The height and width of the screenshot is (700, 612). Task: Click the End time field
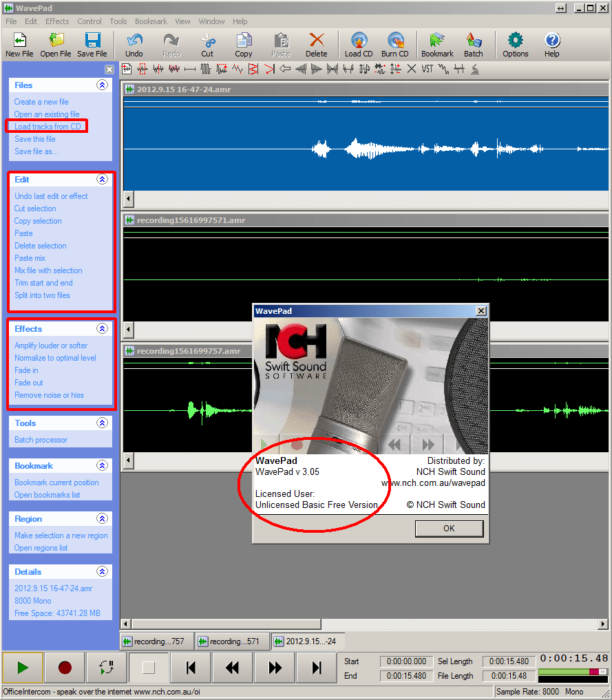pos(405,675)
